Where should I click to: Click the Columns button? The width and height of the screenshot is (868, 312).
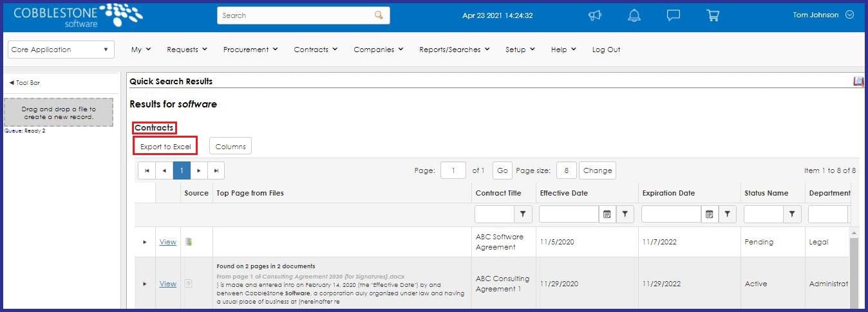point(231,147)
